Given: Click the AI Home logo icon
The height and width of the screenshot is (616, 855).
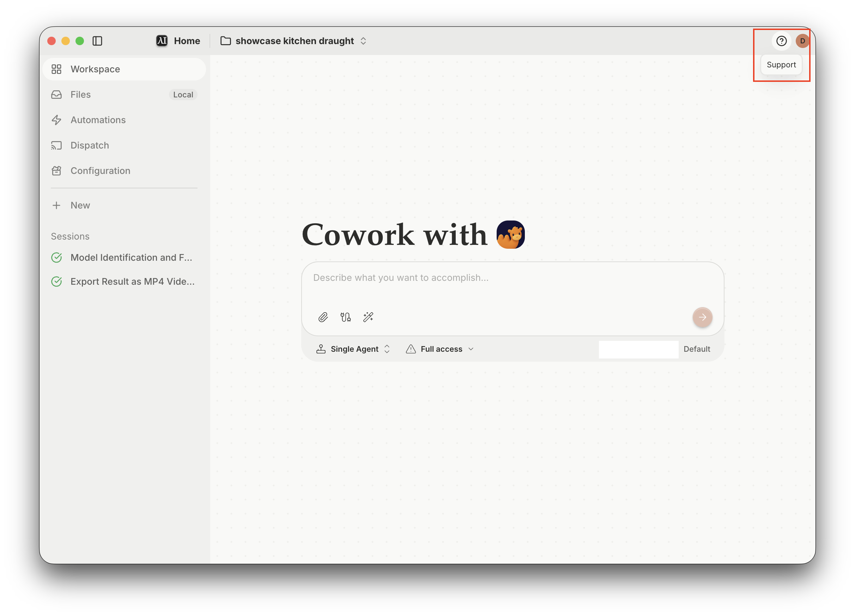Looking at the screenshot, I should point(162,41).
